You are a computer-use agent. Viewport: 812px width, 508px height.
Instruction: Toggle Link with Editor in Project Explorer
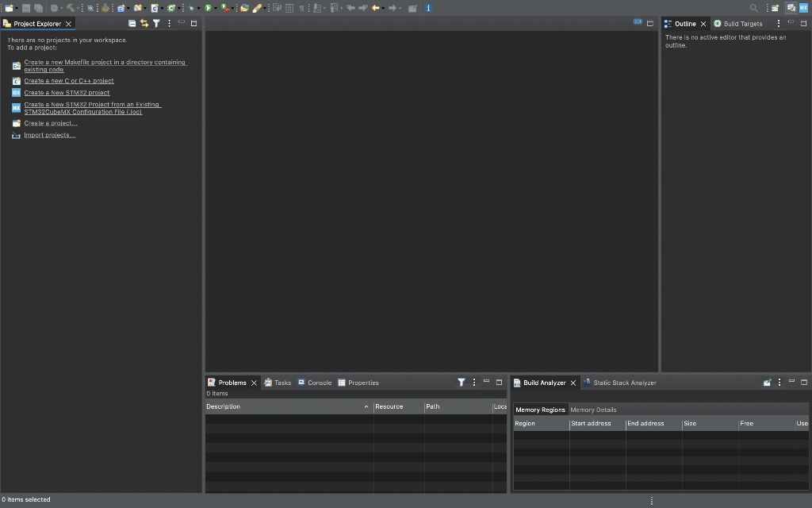(x=144, y=23)
